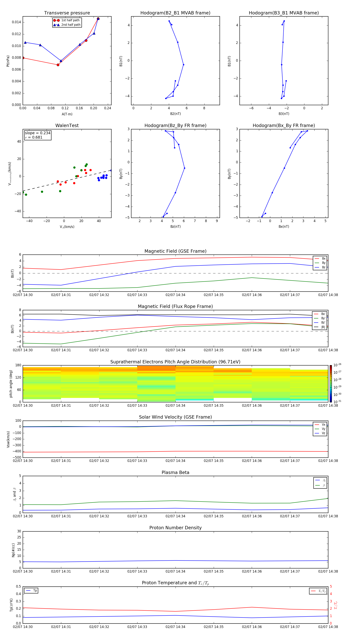Click the 'Bz(nT)' x-axis label

[175, 227]
